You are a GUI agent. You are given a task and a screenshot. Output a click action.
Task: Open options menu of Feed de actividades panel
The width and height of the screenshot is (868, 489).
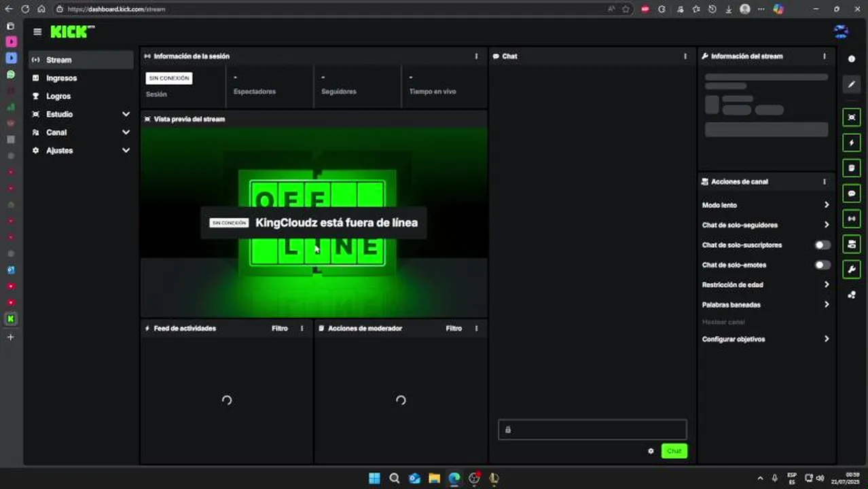[x=302, y=329]
